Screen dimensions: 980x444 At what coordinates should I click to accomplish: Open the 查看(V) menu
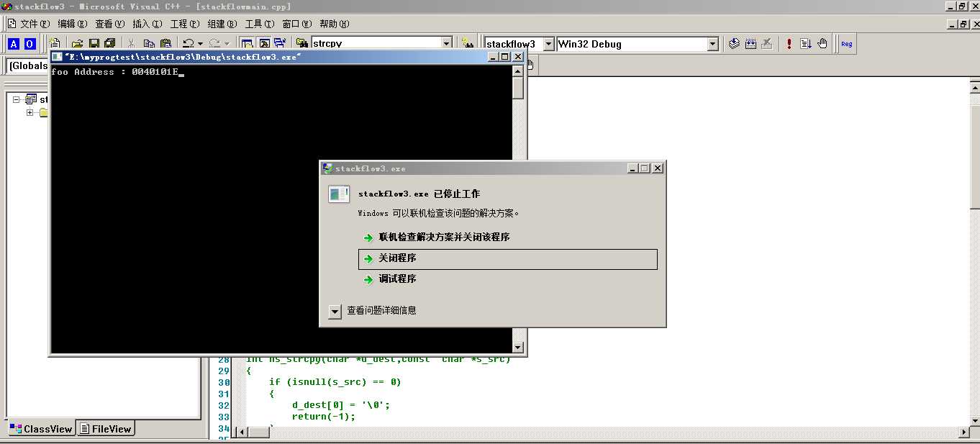(x=110, y=24)
